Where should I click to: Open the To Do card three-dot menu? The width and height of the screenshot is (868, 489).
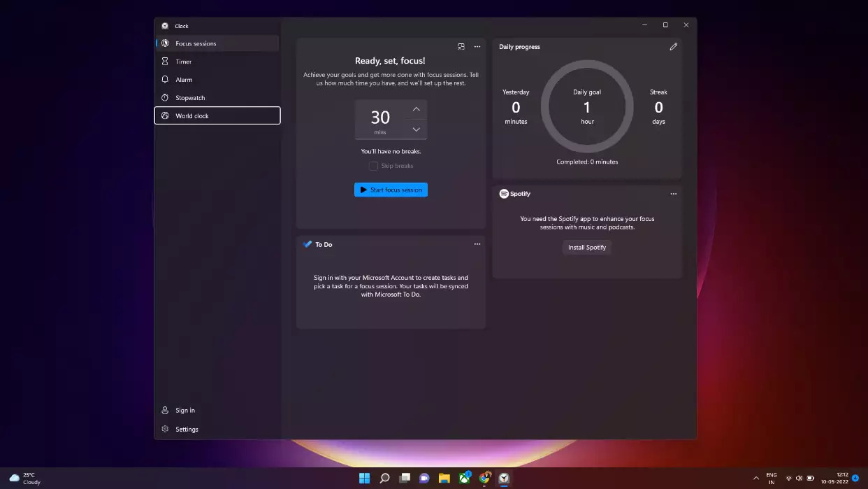click(x=477, y=244)
